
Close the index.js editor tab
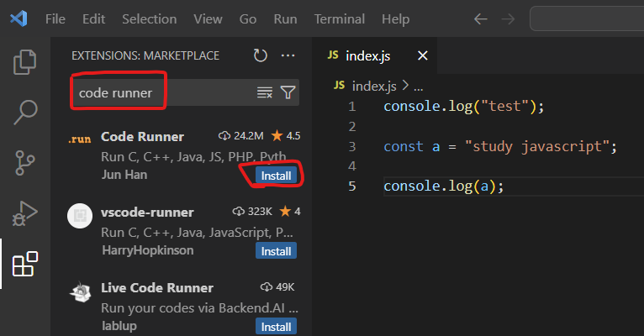tap(423, 55)
